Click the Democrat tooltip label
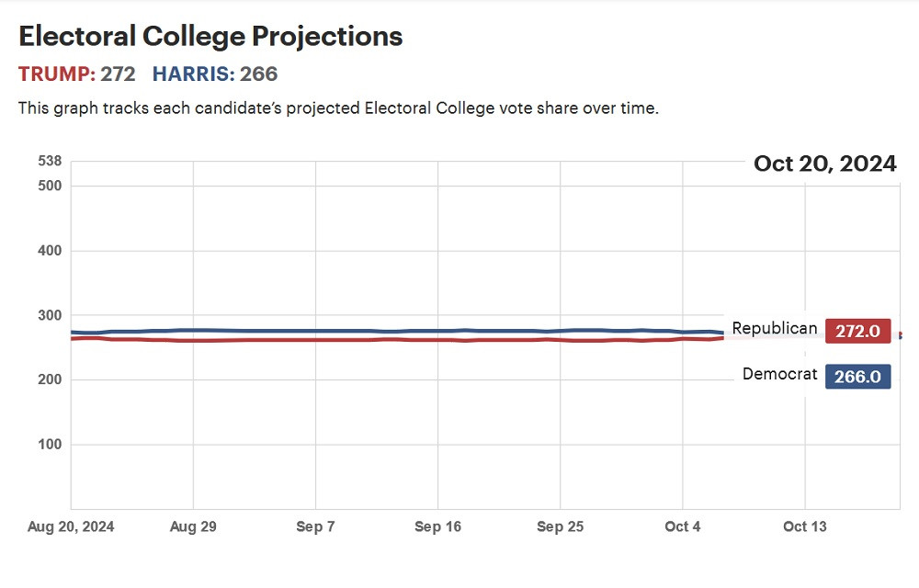 (779, 374)
